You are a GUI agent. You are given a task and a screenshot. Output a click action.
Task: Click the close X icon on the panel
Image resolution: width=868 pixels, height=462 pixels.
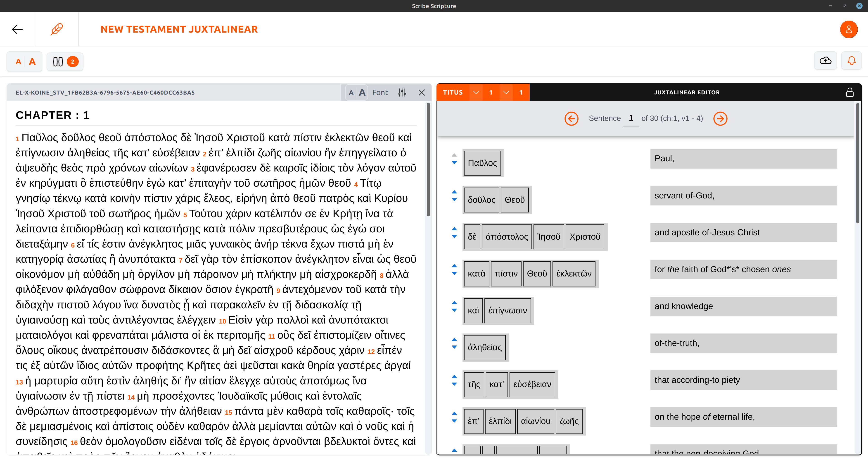pyautogui.click(x=421, y=93)
